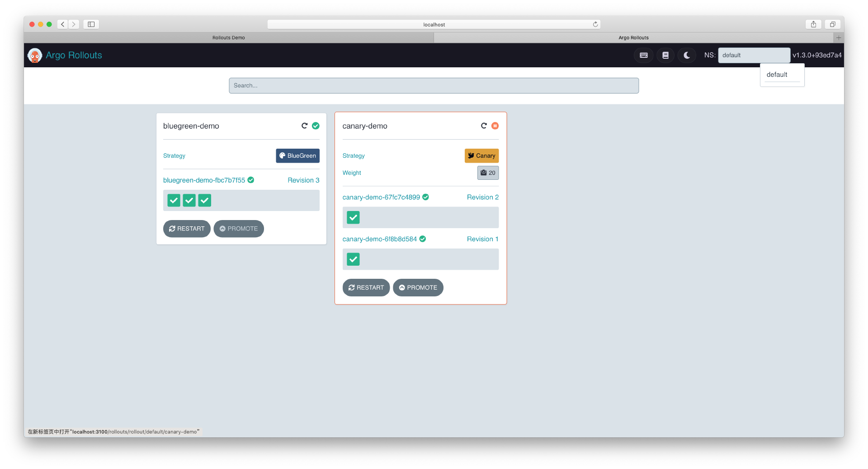Viewport: 868px width, 469px height.
Task: Click healthy check icon beside canary-demo-67fc7c4899
Action: 426,197
